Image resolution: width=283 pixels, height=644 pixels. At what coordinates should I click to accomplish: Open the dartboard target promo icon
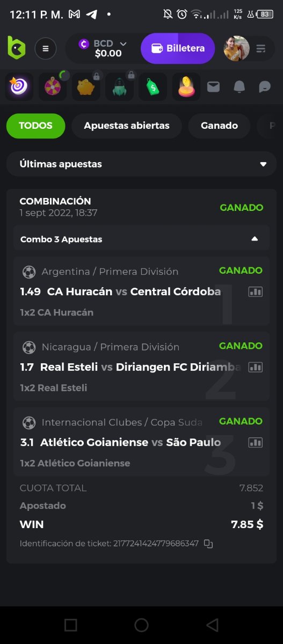[19, 86]
